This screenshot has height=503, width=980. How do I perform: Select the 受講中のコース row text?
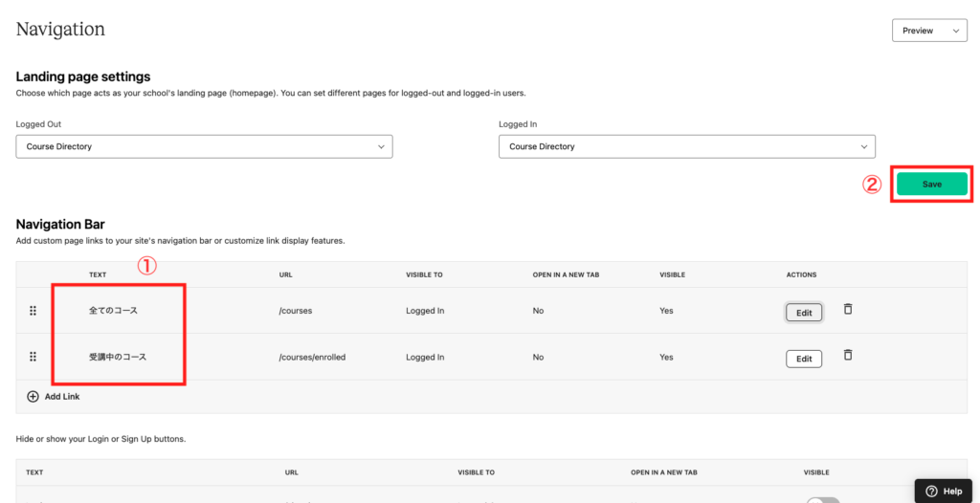click(x=118, y=358)
